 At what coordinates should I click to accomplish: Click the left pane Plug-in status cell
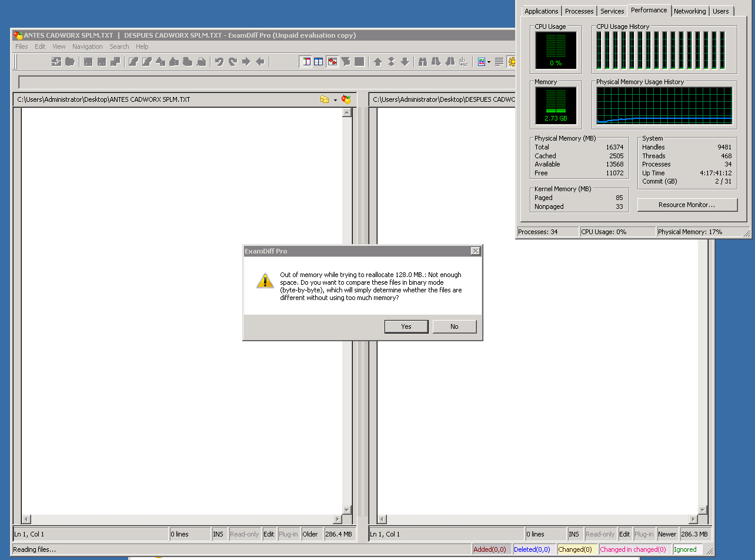point(289,534)
